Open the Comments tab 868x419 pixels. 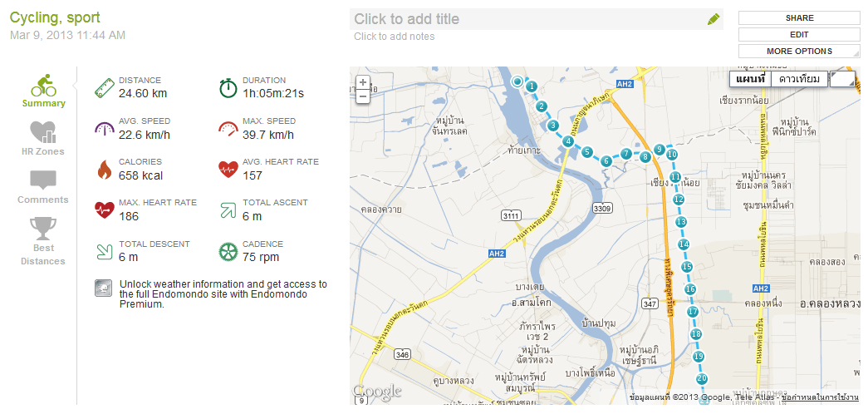(42, 186)
